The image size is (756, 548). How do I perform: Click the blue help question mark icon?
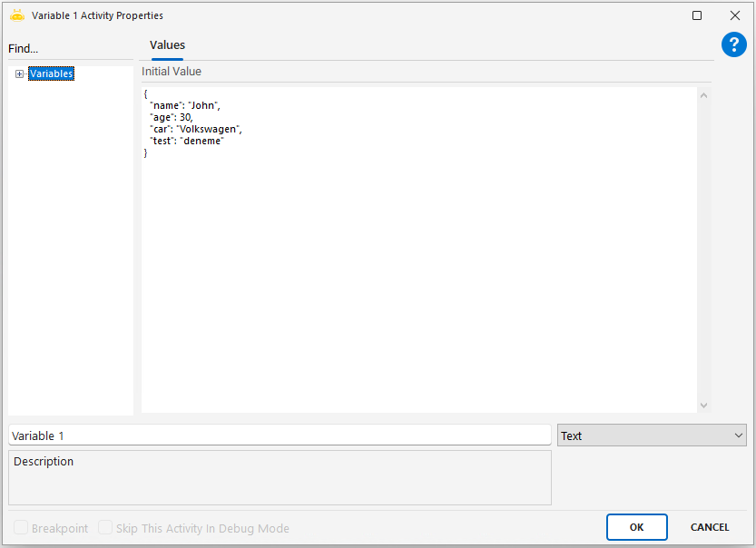coord(733,44)
